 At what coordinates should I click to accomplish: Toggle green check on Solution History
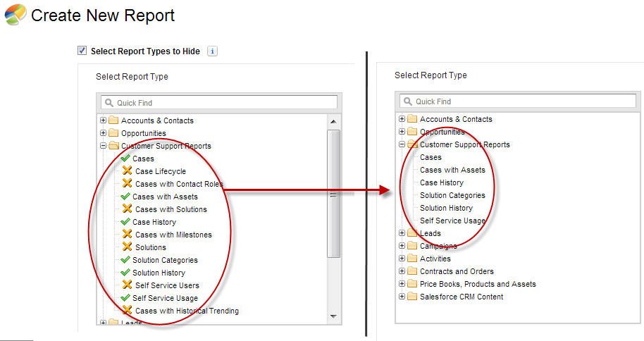click(x=125, y=273)
